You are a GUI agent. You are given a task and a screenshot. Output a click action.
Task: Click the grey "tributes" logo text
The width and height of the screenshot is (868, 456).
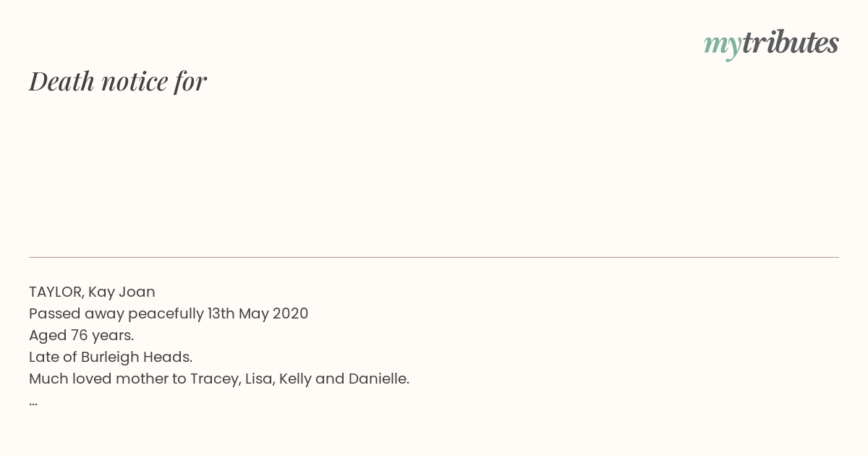coord(791,43)
